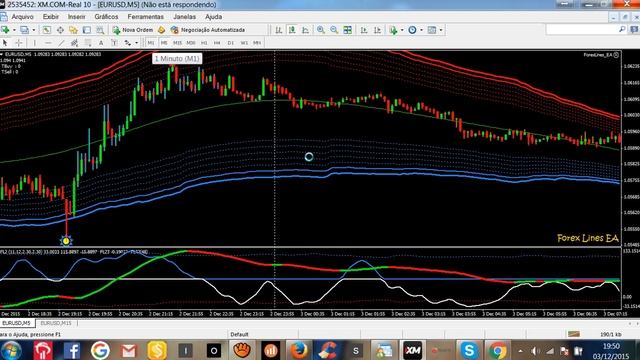The width and height of the screenshot is (640, 360).
Task: Show the Market Watch panel
Action: pyautogui.click(x=47, y=30)
